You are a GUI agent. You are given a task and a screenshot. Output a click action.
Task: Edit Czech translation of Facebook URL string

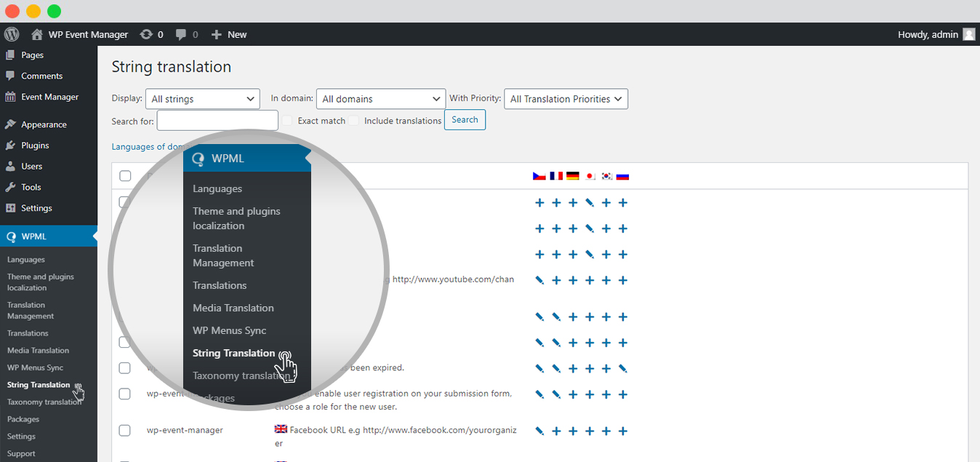539,431
